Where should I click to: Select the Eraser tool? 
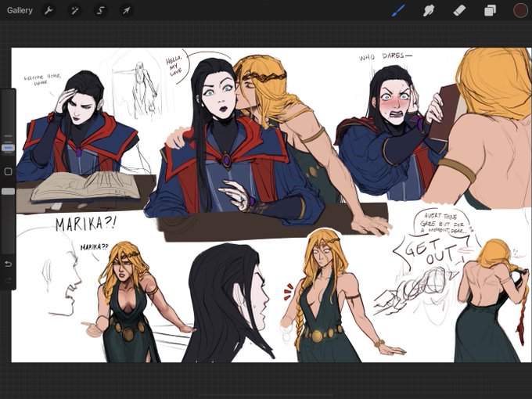tap(459, 10)
